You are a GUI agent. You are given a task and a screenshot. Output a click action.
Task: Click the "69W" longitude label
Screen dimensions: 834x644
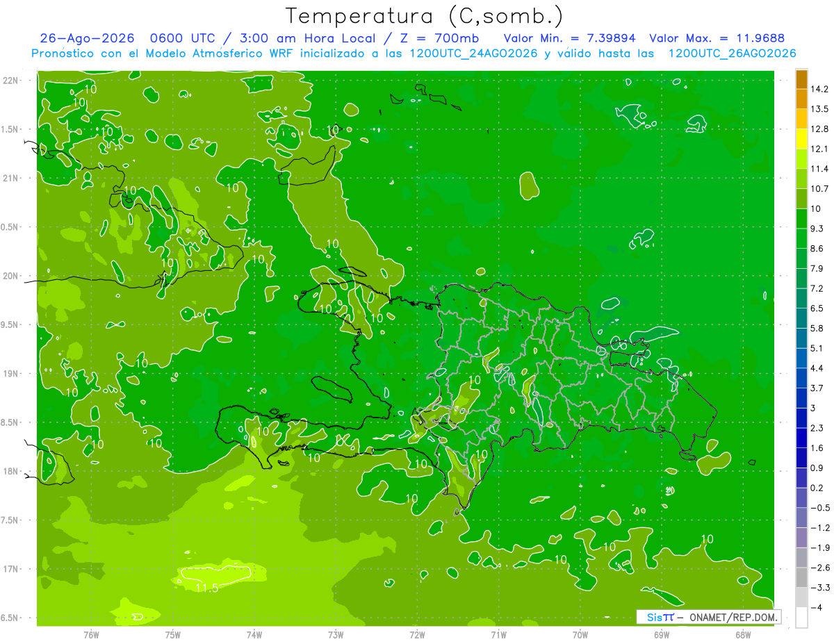tap(662, 634)
